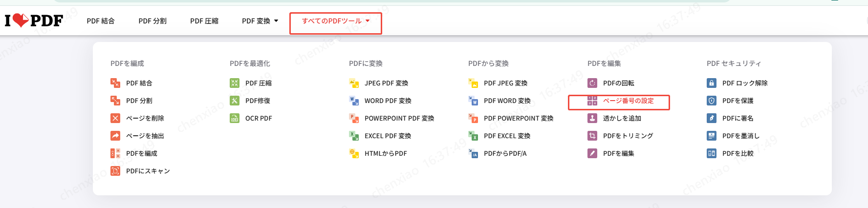Open PDF ロック解除 link

pos(745,83)
